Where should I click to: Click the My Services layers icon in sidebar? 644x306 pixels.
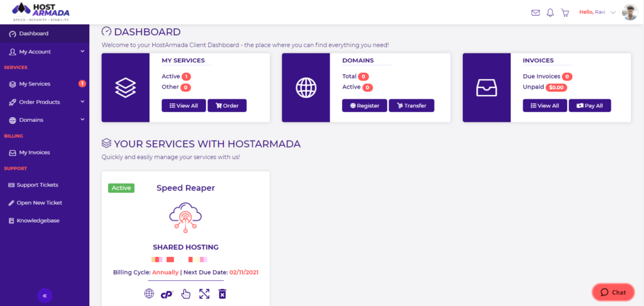click(x=13, y=84)
